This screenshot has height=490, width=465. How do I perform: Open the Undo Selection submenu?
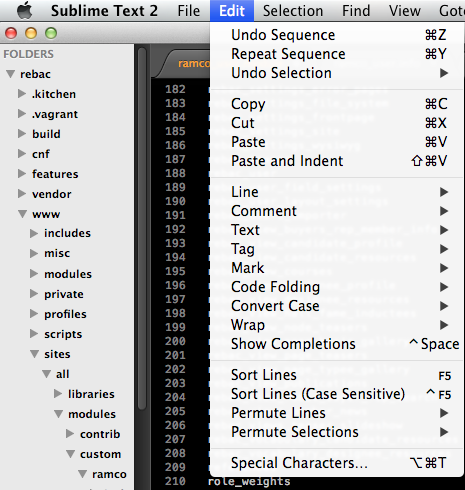337,73
